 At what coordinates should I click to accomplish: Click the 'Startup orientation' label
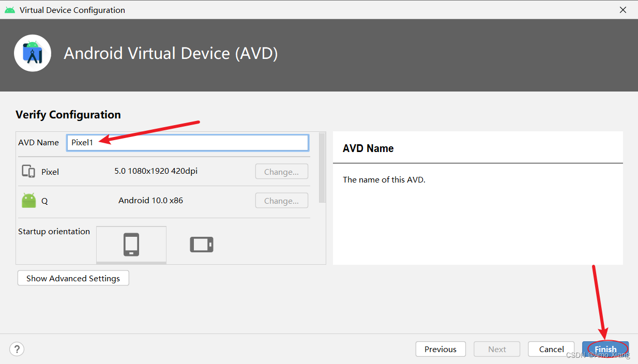(x=54, y=232)
